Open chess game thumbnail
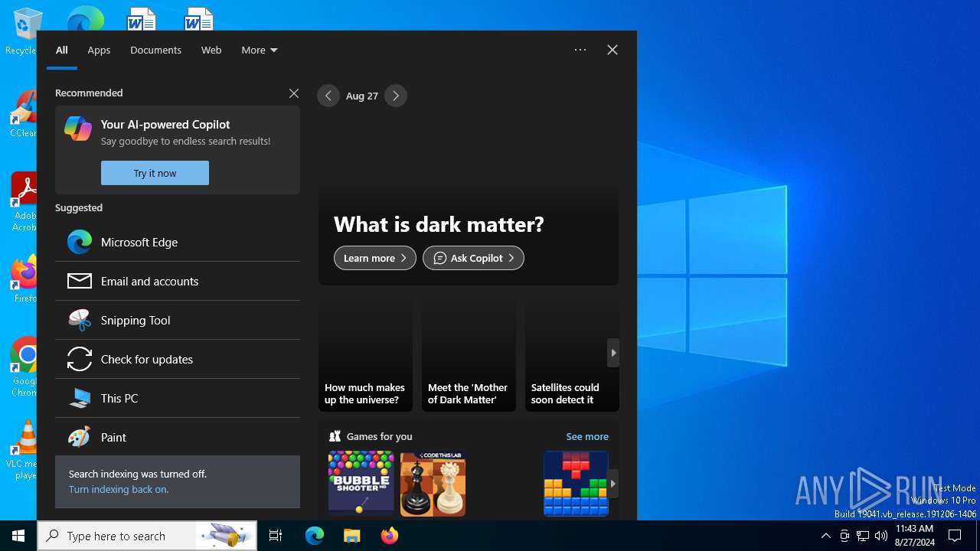 (x=433, y=484)
